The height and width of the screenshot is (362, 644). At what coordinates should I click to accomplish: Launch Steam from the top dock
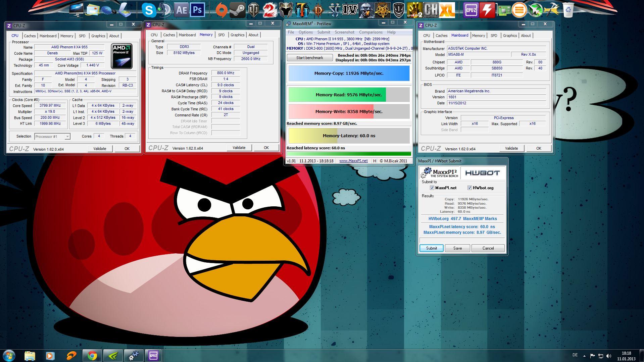click(237, 10)
